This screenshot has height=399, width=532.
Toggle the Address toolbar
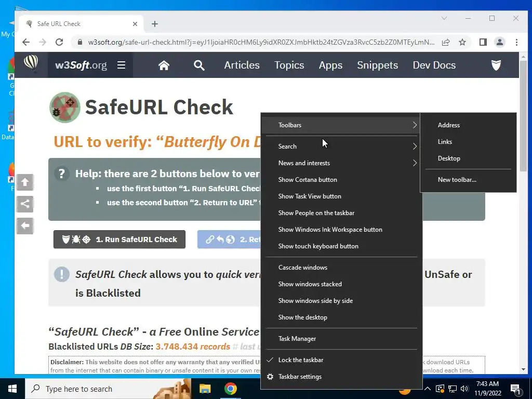(x=468, y=125)
